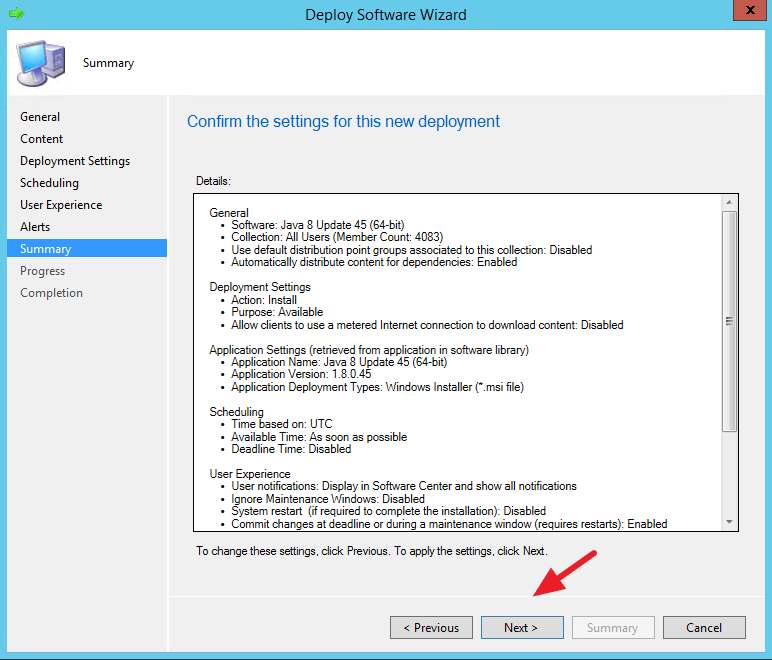772x660 pixels.
Task: Click the 'Software: Java 8 Update 45 (64-bit)' line
Action: 318,225
